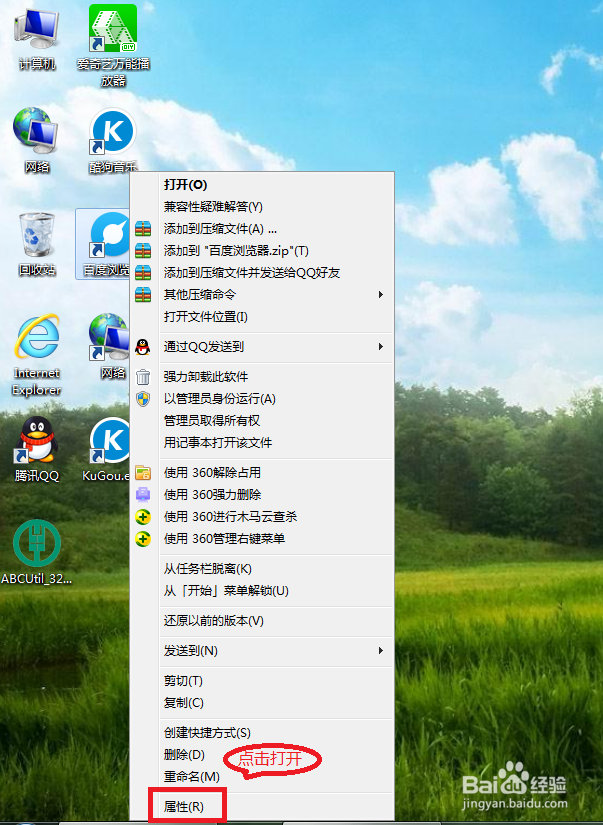
Task: Select the KuGou.exe desktop shortcut
Action: (107, 450)
